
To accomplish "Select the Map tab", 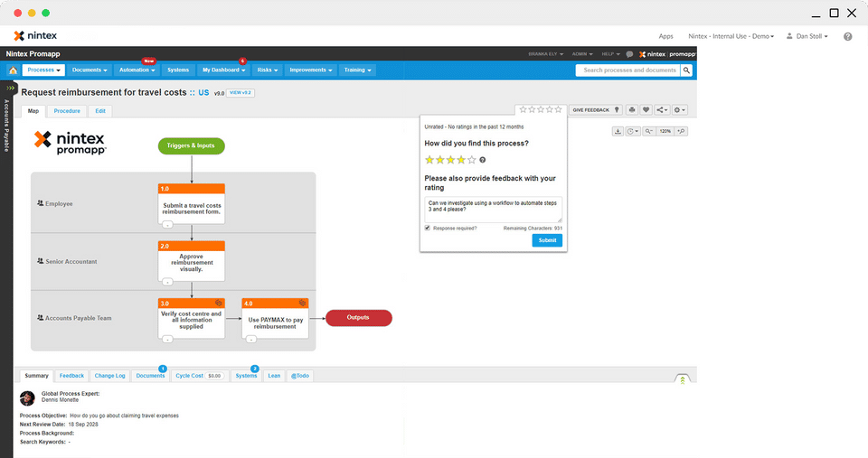I will pos(33,111).
